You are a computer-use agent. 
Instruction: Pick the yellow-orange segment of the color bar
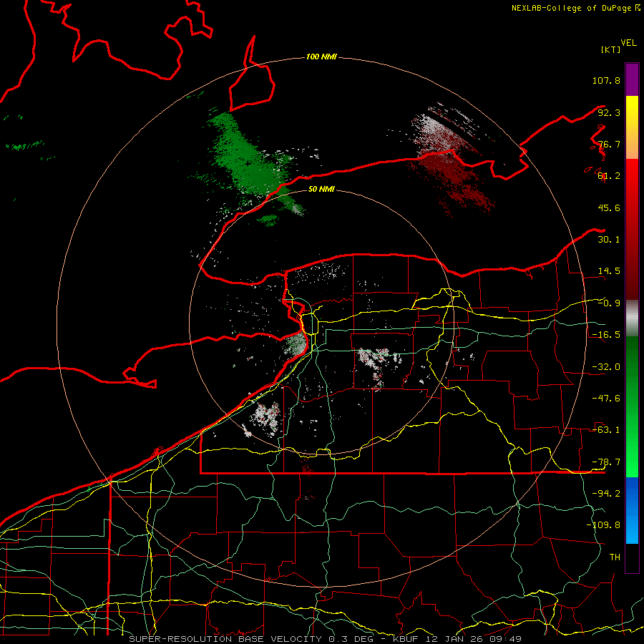click(x=632, y=127)
